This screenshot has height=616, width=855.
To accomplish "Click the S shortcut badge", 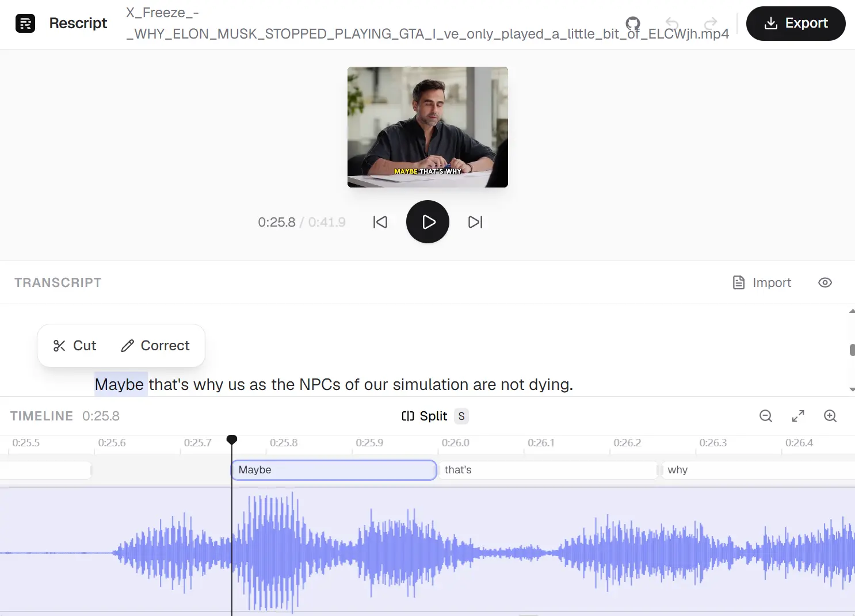I will [461, 416].
